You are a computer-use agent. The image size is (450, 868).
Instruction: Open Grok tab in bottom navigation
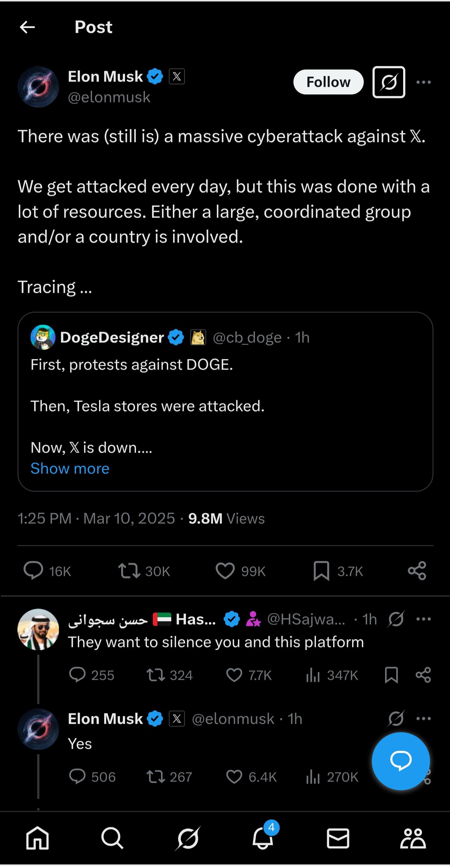tap(187, 838)
